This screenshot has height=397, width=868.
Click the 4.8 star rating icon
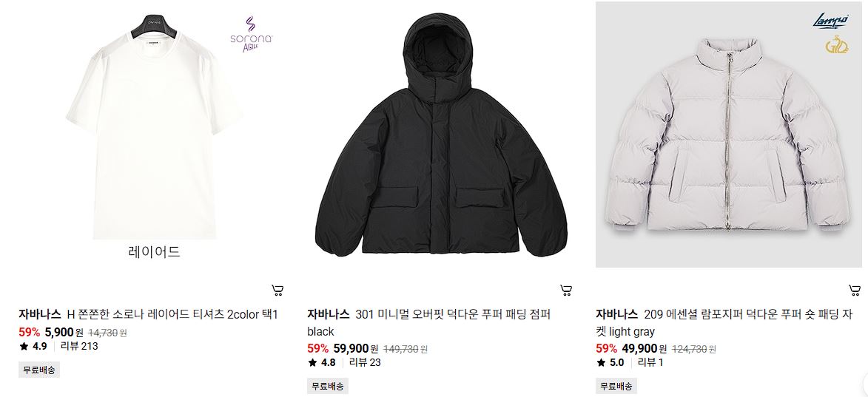[312, 363]
